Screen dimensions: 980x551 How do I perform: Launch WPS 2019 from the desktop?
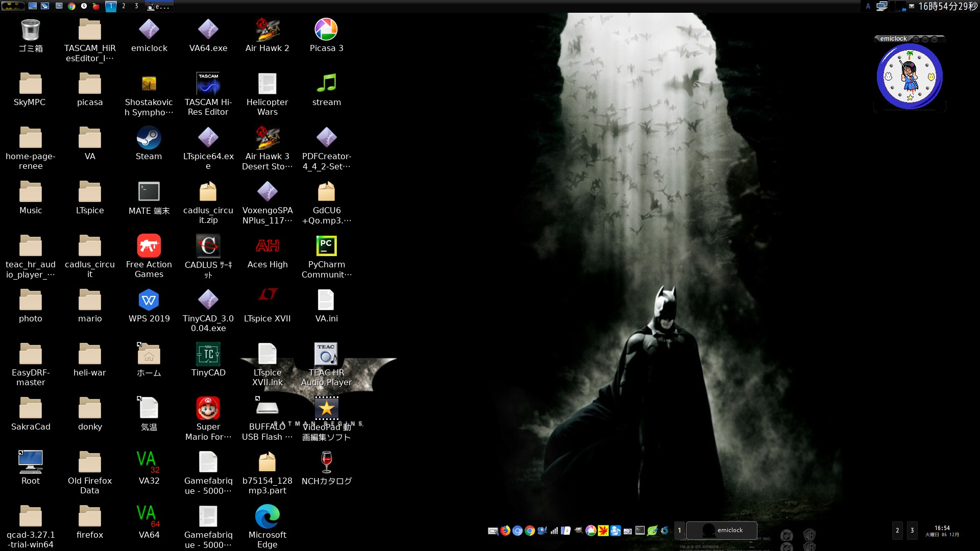click(x=149, y=300)
